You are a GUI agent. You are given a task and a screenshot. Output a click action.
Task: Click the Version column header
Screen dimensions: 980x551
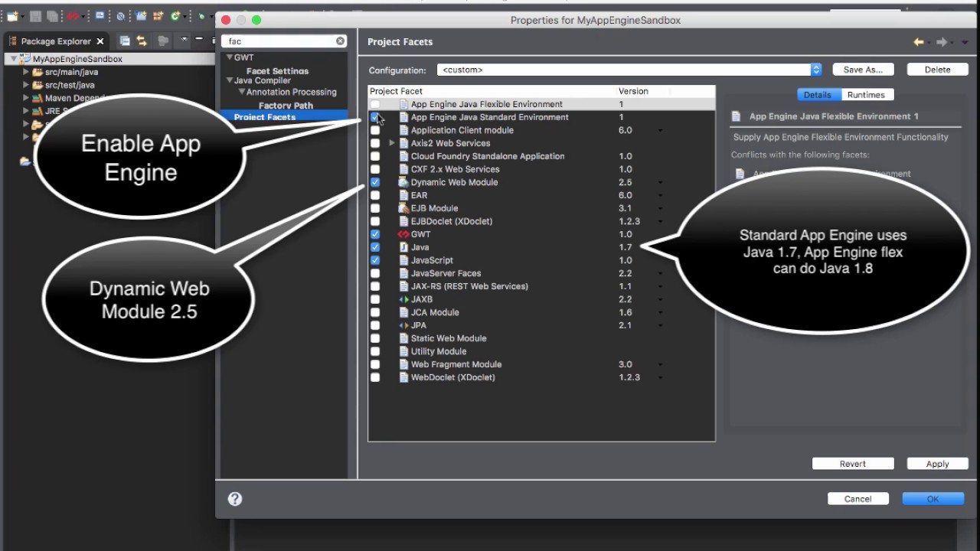(x=643, y=91)
